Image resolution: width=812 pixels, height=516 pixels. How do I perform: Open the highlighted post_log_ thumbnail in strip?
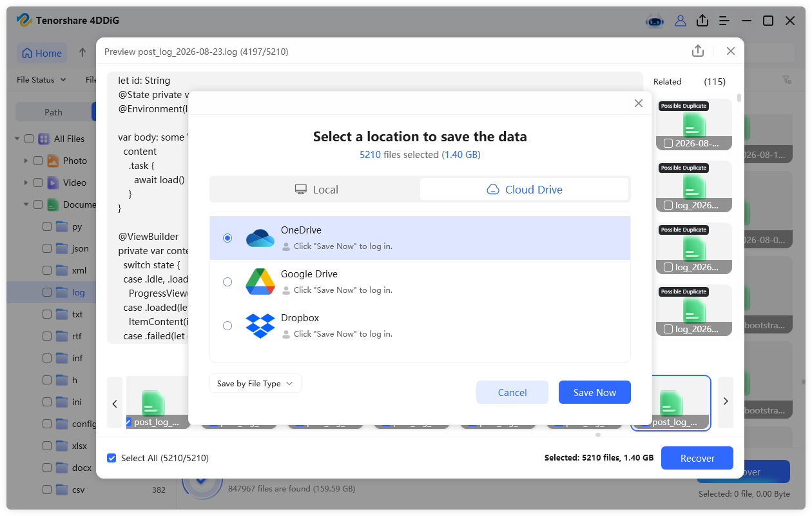point(670,402)
